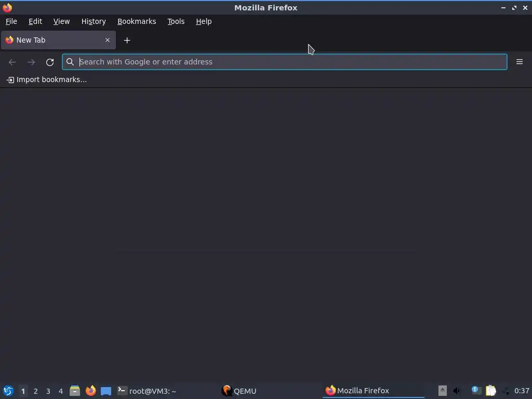
Task: Open the clipboard manager tray icon
Action: click(x=491, y=391)
